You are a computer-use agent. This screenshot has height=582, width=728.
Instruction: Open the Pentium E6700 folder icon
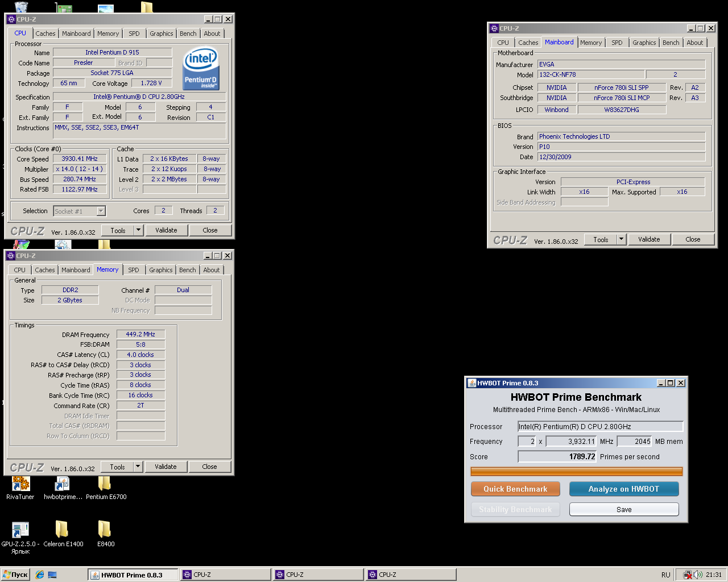(105, 483)
